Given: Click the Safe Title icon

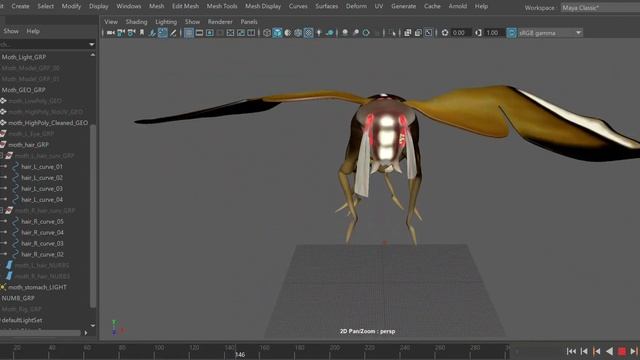Looking at the screenshot, I should tap(251, 33).
